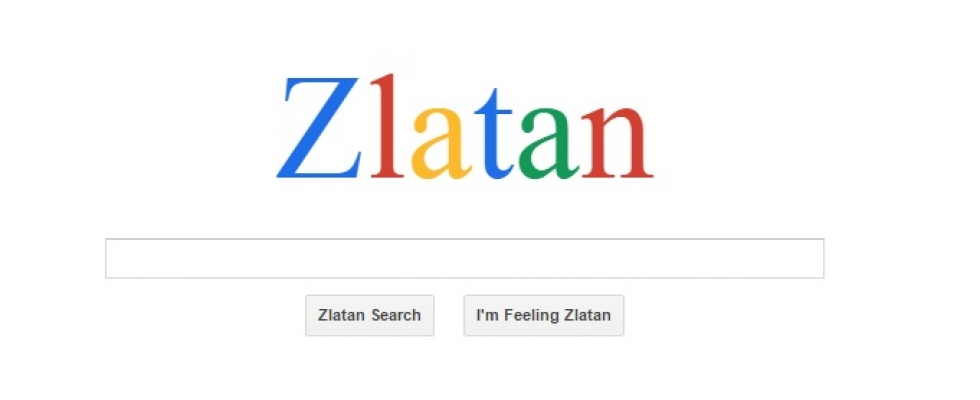Click the I'm Feeling Zlatan button
The image size is (980, 400).
click(544, 316)
